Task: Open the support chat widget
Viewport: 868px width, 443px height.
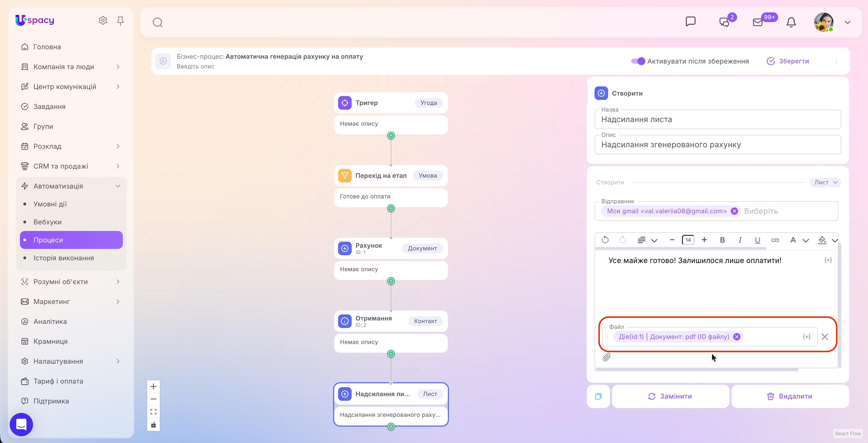Action: pos(21,424)
